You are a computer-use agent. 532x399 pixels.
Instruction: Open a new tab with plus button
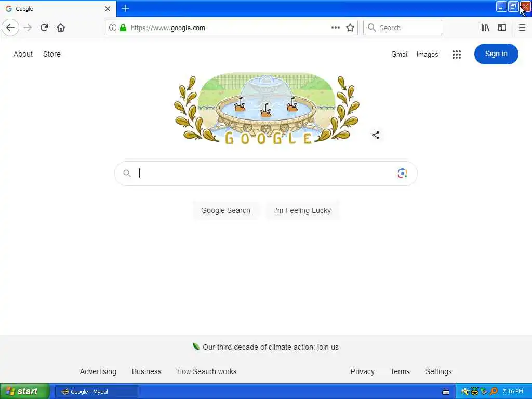125,8
